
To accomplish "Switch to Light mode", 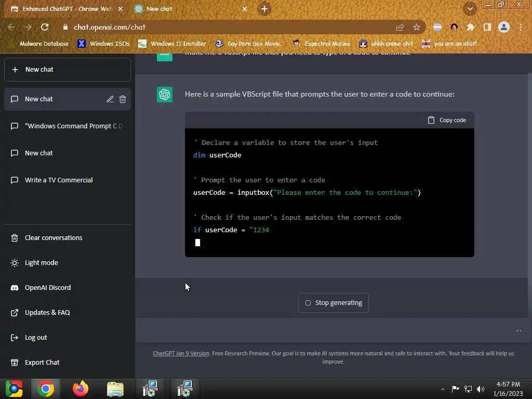I will (68, 262).
